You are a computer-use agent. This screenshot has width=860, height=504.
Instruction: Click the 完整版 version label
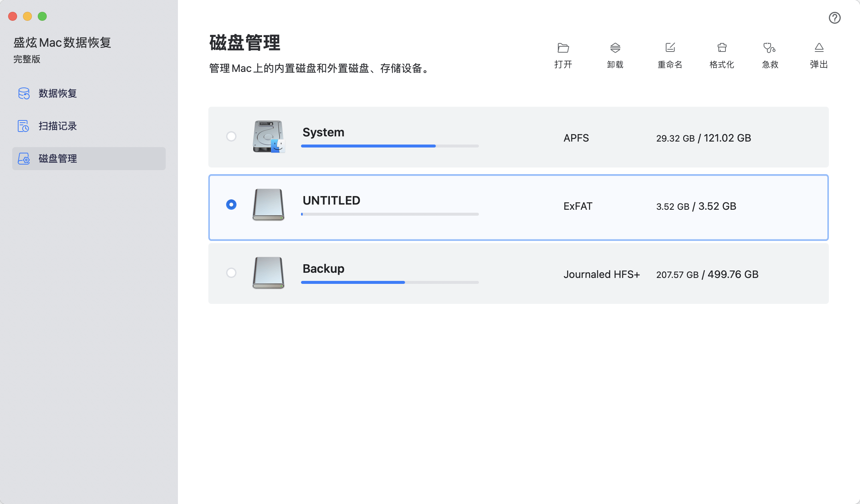coord(27,59)
